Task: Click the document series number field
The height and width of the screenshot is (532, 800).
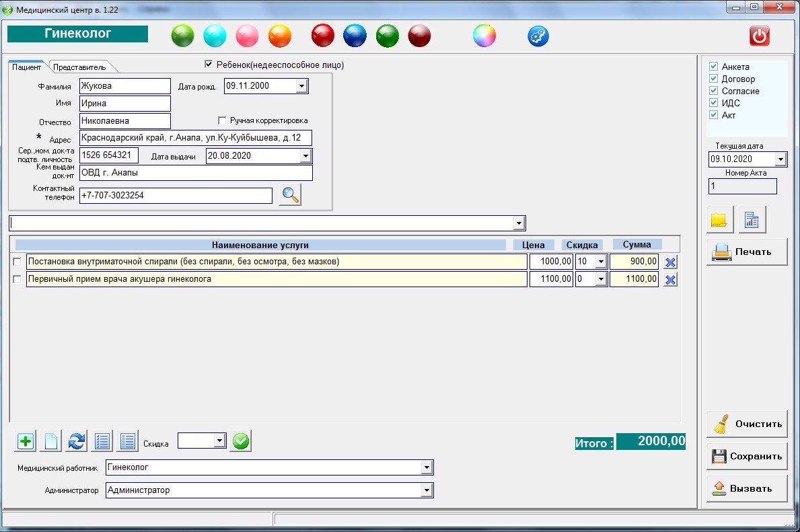Action: click(x=109, y=155)
